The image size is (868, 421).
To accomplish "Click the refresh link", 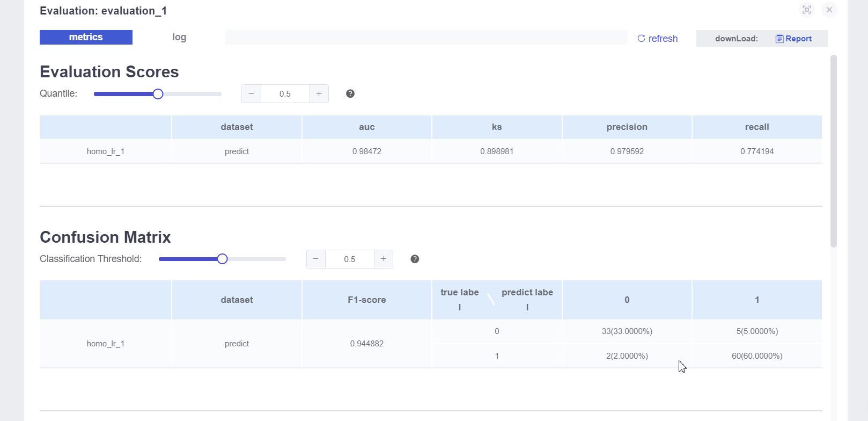I will pos(657,39).
